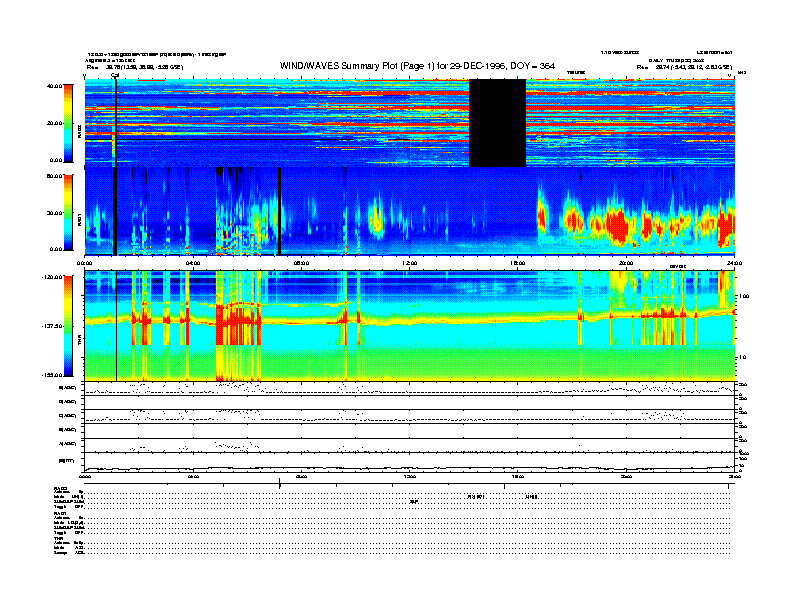
Task: Click the Cal marker label above RAD2
Action: (x=115, y=75)
